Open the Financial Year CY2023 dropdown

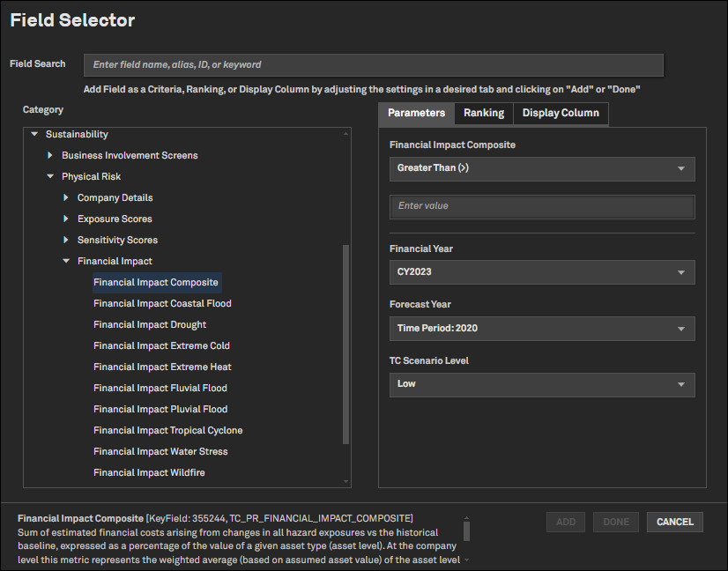[541, 272]
